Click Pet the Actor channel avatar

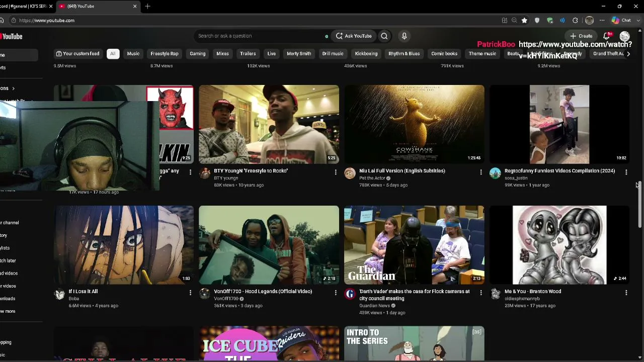pyautogui.click(x=350, y=173)
